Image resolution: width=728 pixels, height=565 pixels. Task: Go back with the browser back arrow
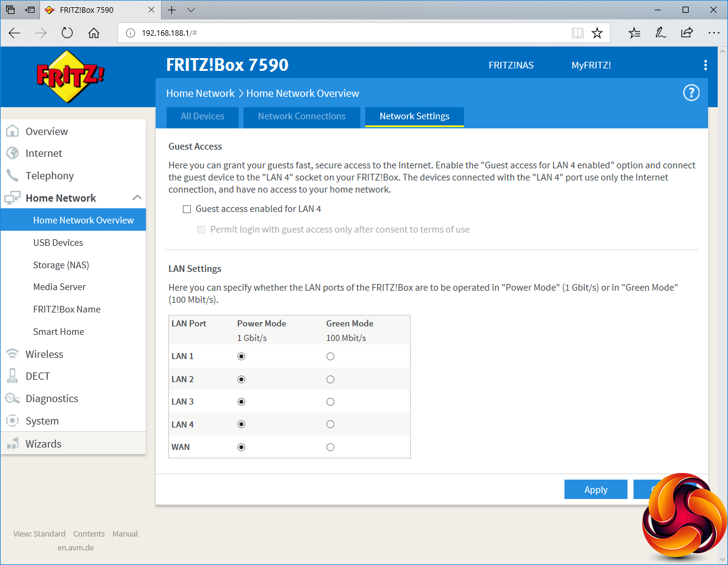[x=14, y=33]
